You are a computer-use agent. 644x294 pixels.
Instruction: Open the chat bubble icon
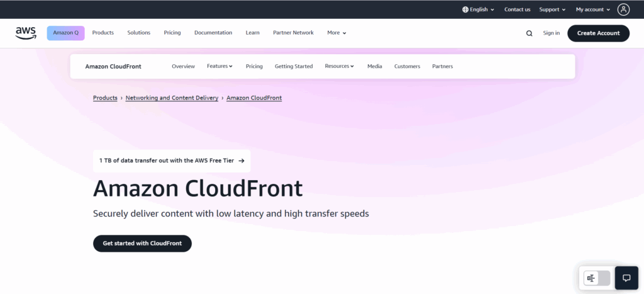tap(626, 278)
